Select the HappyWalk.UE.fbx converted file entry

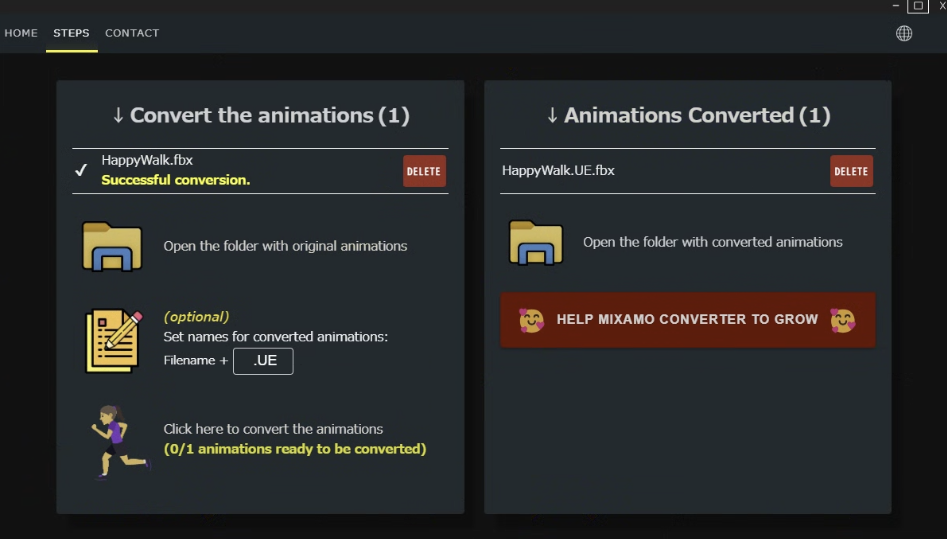pyautogui.click(x=558, y=171)
